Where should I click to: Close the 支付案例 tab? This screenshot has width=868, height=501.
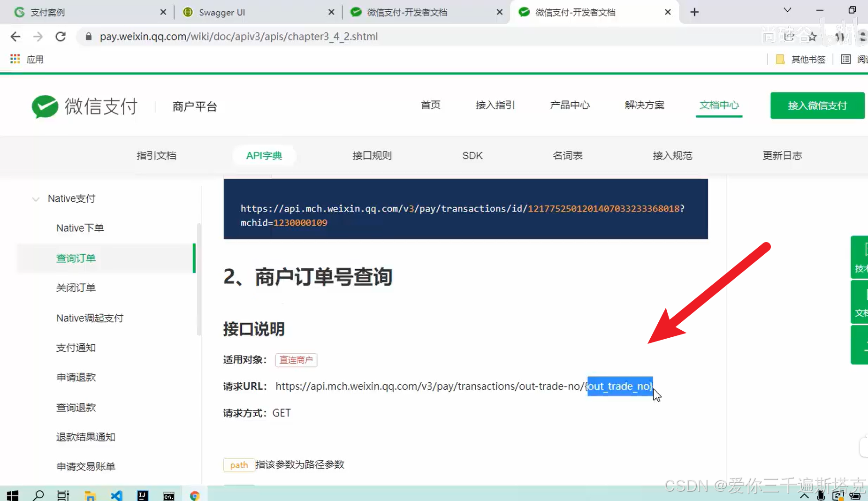[x=163, y=12]
